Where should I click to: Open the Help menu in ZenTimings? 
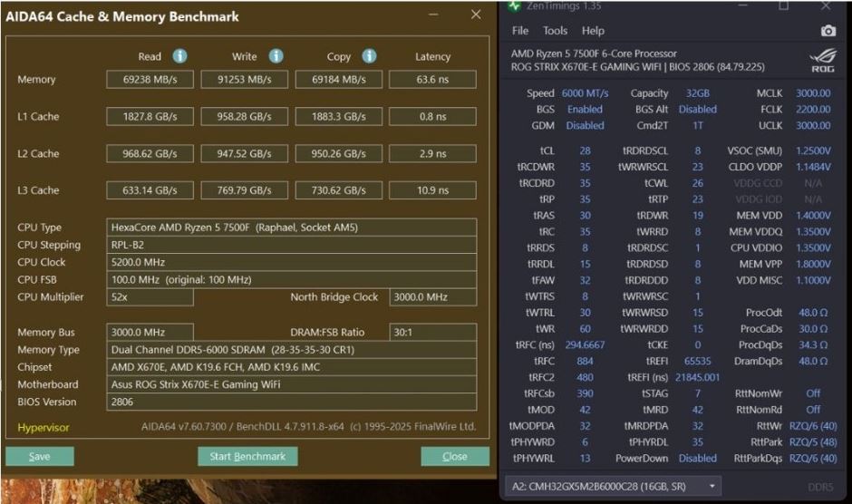[x=593, y=31]
